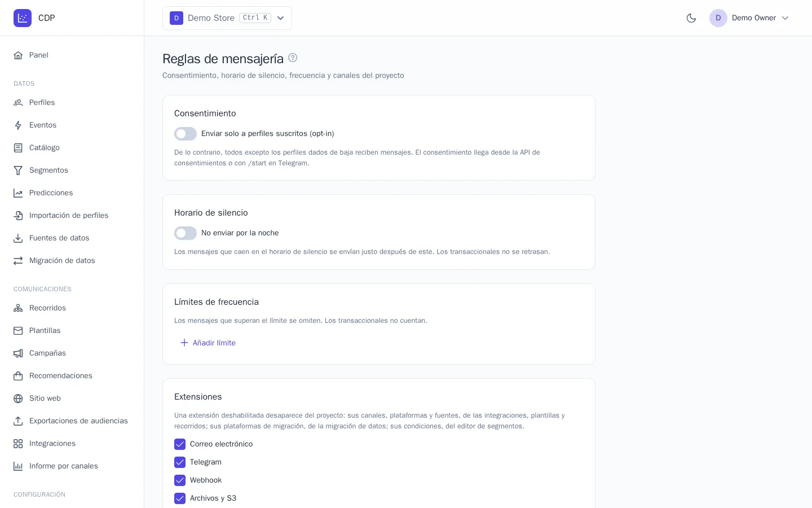
Task: Toggle dark mode with the moon icon
Action: [x=691, y=18]
